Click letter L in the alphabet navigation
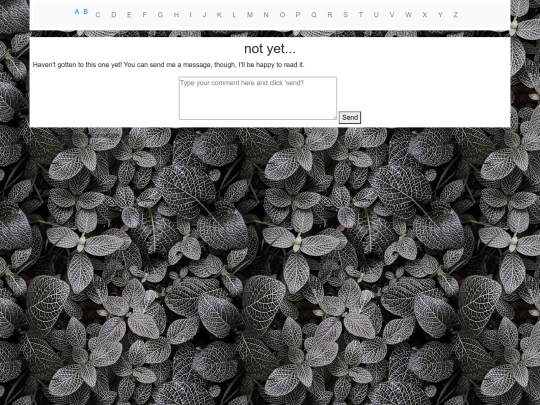This screenshot has height=405, width=540. point(234,15)
